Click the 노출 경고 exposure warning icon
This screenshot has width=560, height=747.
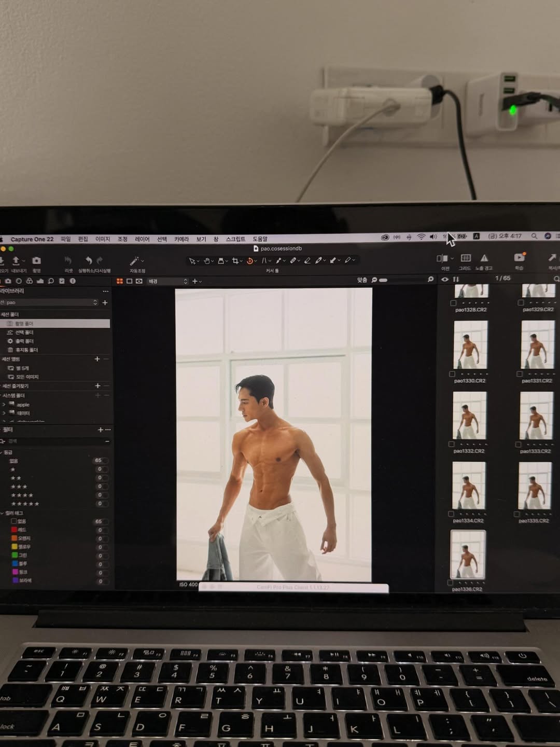tap(484, 258)
